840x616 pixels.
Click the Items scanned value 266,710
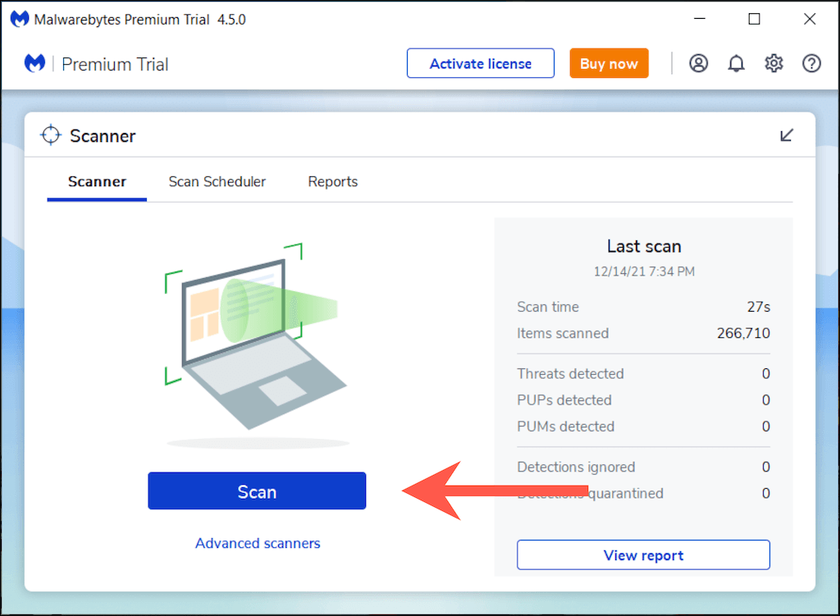pyautogui.click(x=743, y=333)
